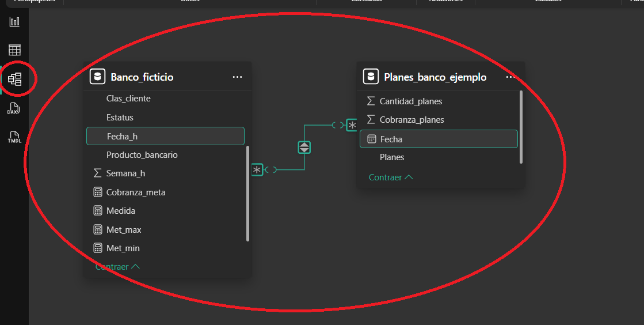Open the TMDL view icon
The image size is (644, 325).
point(14,137)
